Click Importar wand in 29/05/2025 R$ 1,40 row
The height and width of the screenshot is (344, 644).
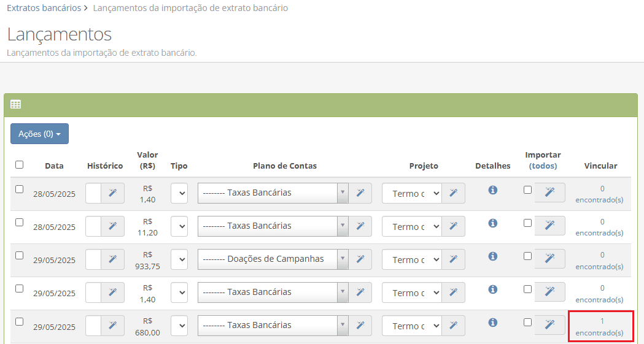point(549,291)
